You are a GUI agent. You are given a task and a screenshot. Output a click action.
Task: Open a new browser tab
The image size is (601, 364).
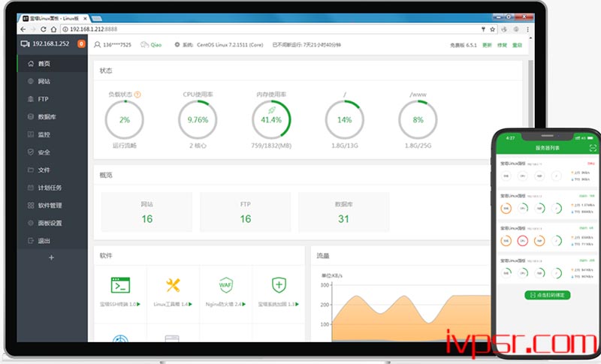click(97, 18)
